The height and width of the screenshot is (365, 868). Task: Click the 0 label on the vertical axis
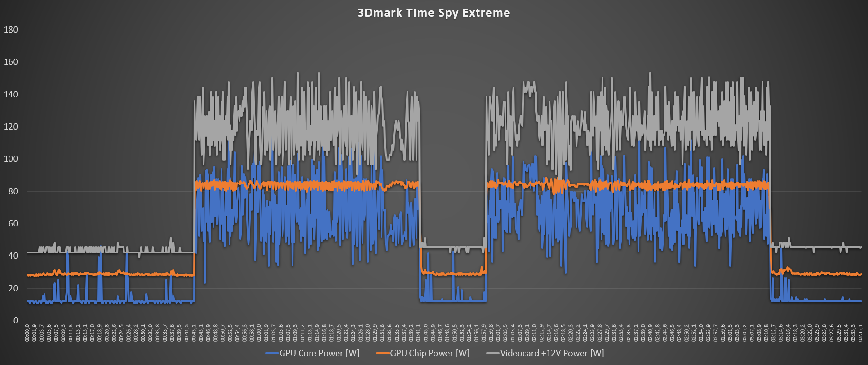click(x=15, y=321)
